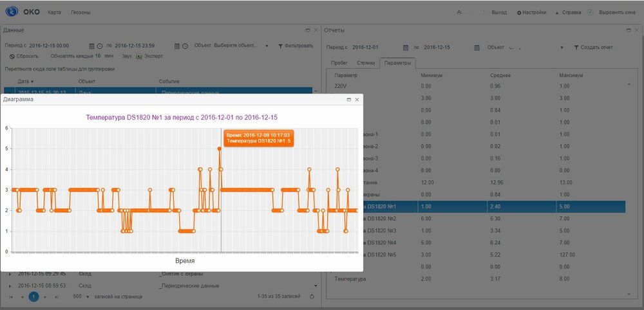Open the Геозоны menu item
The image size is (644, 310).
coord(80,12)
